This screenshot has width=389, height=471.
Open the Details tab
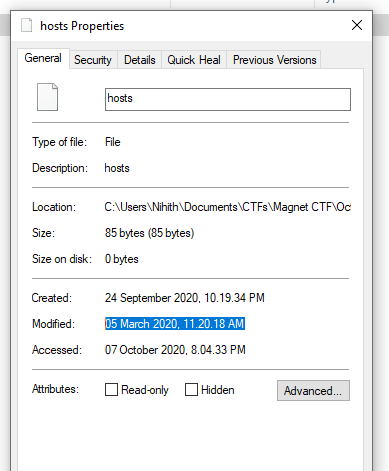(140, 60)
